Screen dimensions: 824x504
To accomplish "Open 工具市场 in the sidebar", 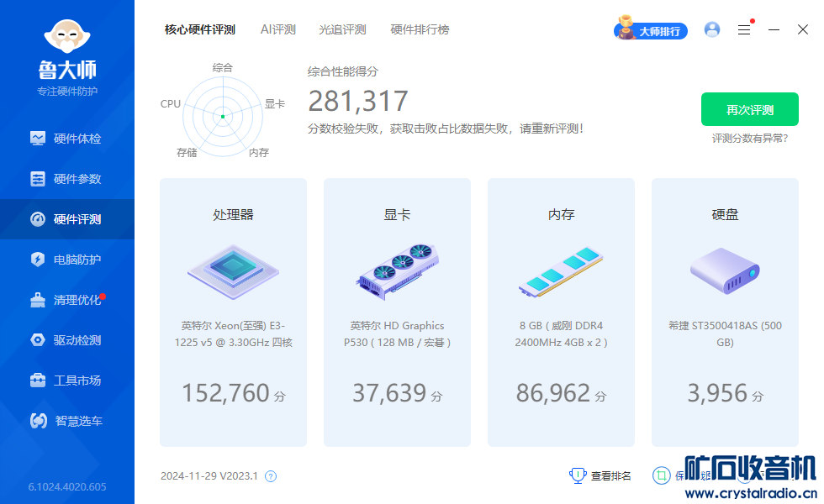I will [67, 381].
